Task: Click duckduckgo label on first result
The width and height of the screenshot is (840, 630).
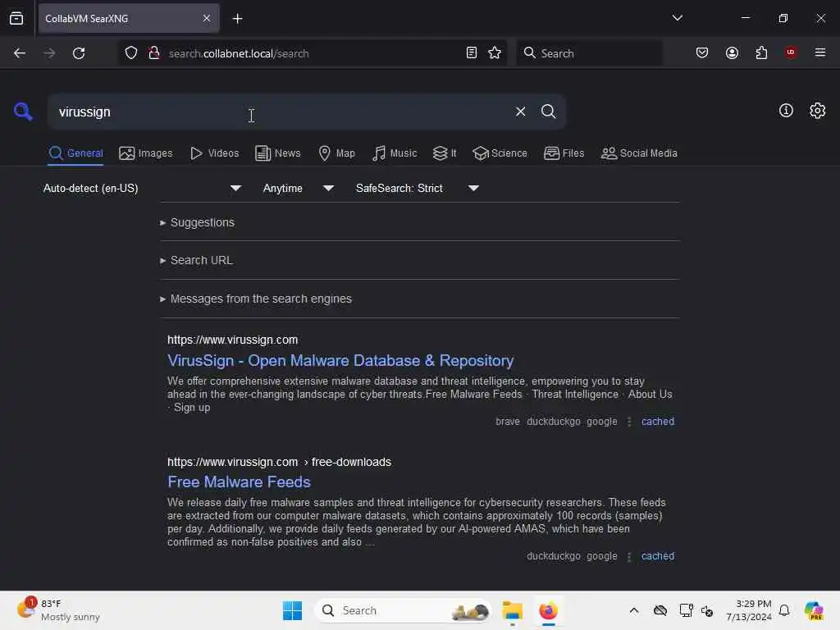Action: [x=554, y=422]
